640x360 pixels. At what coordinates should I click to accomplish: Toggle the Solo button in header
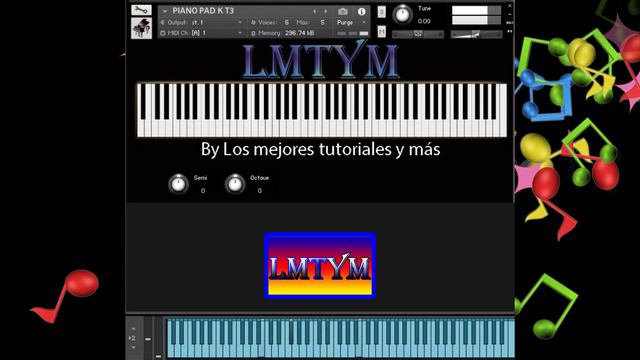pos(382,12)
